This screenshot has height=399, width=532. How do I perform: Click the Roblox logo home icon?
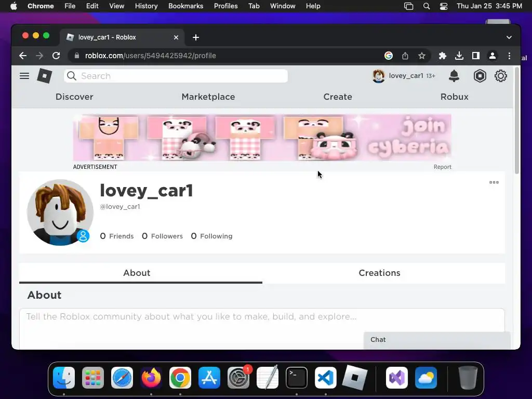(x=45, y=76)
